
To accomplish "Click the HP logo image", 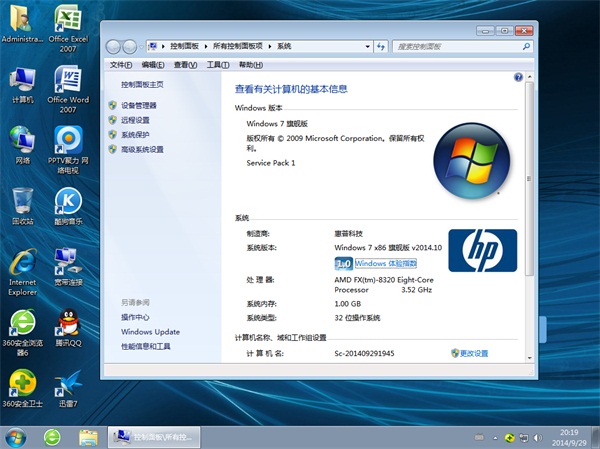I will pos(482,250).
